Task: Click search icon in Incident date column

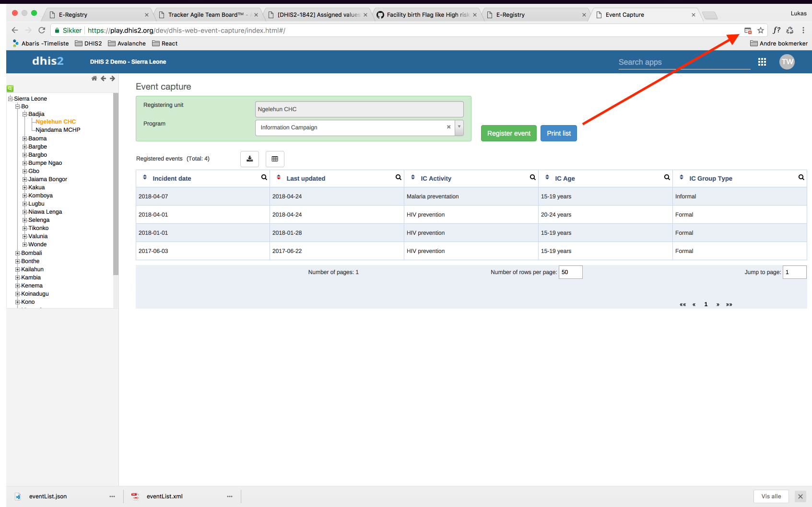Action: tap(264, 177)
